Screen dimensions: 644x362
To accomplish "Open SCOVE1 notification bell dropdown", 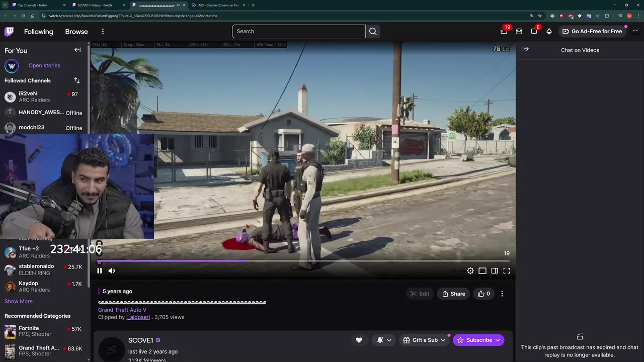I will click(384, 340).
